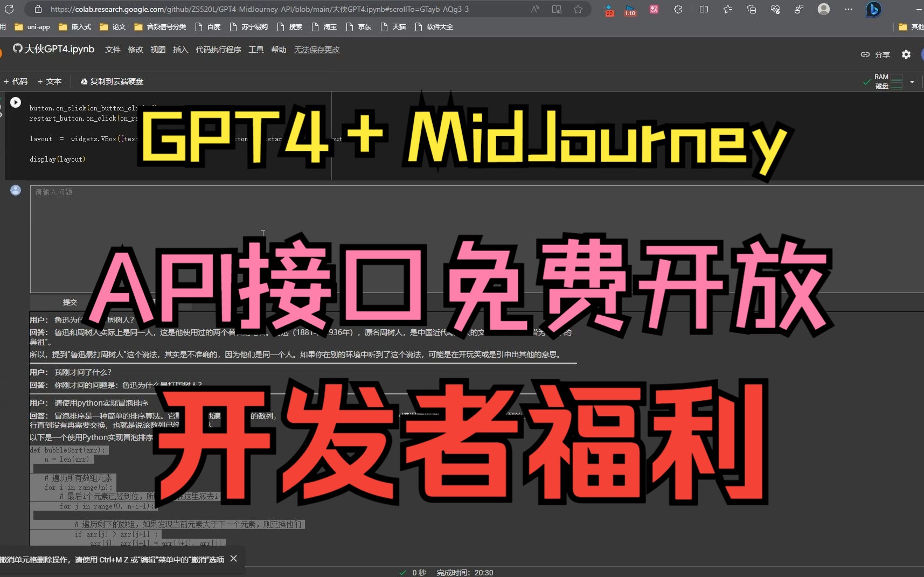Toggle the split screen browser feature
The image size is (924, 577).
[703, 9]
